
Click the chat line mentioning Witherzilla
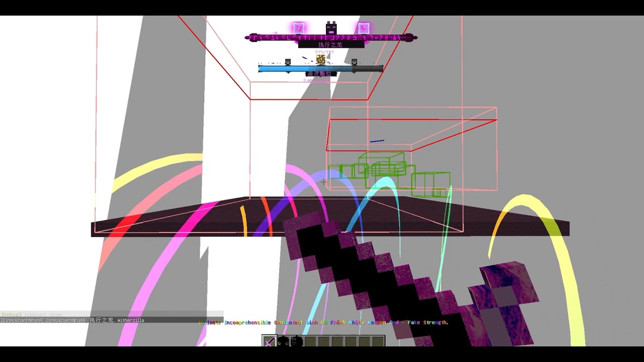click(x=72, y=320)
